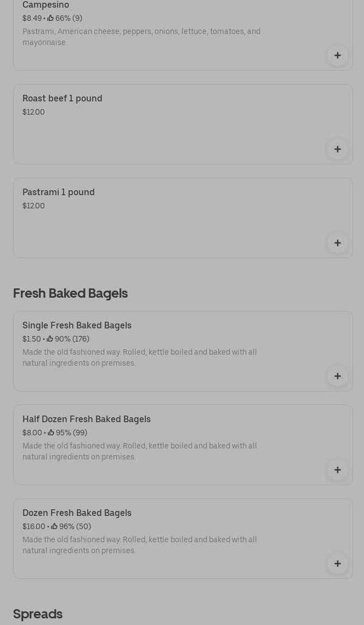Click the Campesino ingredients description
Screen dimensions: 364x625
[141, 37]
